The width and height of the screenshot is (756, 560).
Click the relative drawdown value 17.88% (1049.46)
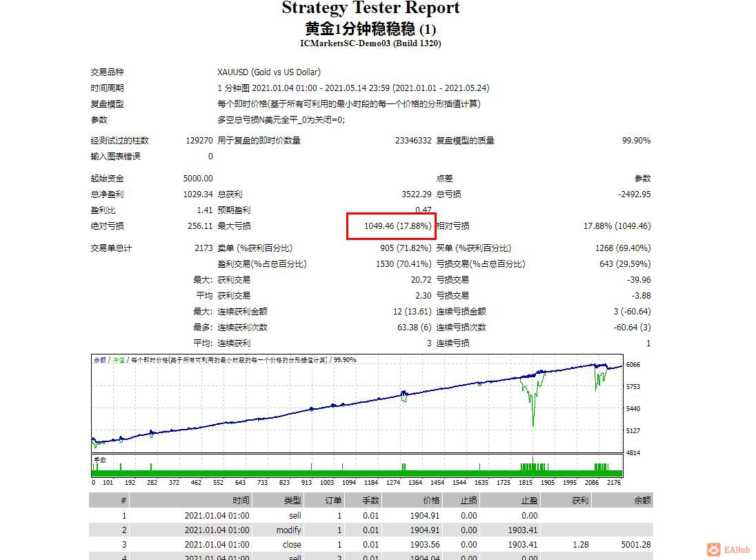pos(617,226)
